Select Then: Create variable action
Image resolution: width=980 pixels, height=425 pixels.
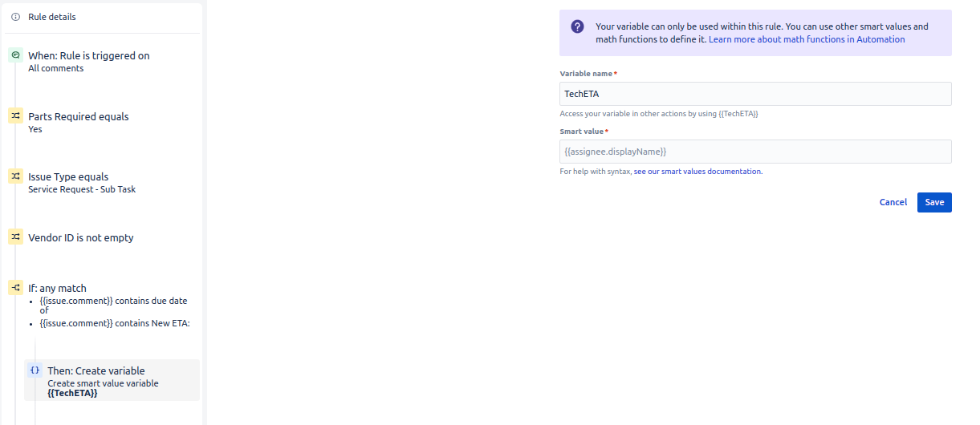pyautogui.click(x=112, y=380)
